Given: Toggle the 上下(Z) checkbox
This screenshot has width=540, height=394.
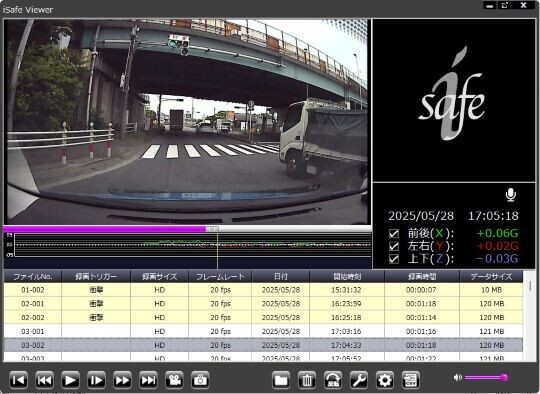Looking at the screenshot, I should tap(394, 259).
